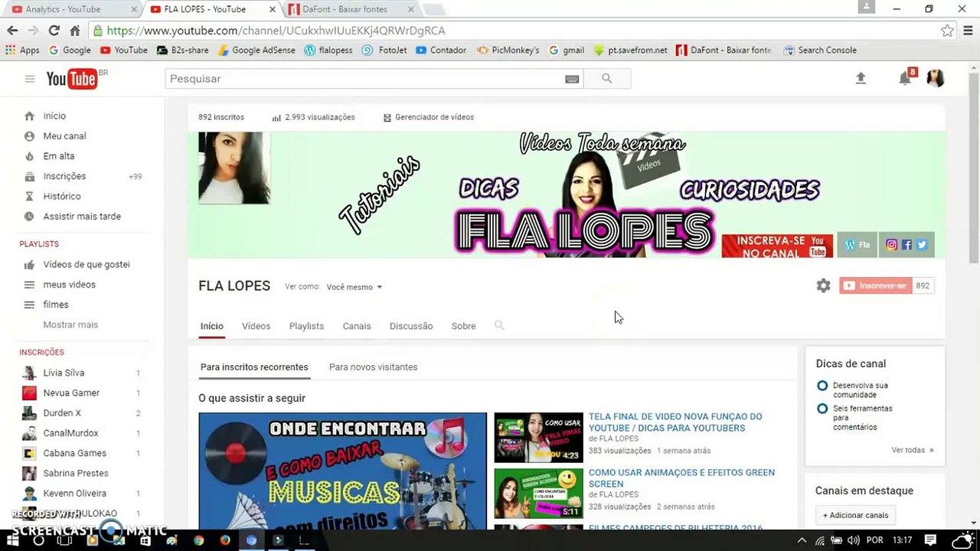Open the 2.993 visualizações analytics link
Screen dimensions: 980x551
click(x=314, y=117)
